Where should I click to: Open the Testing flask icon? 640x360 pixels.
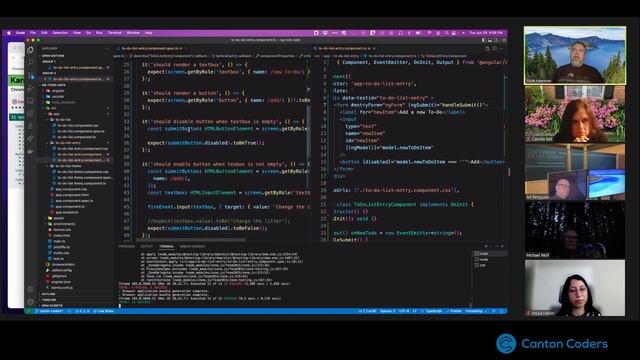click(x=31, y=126)
